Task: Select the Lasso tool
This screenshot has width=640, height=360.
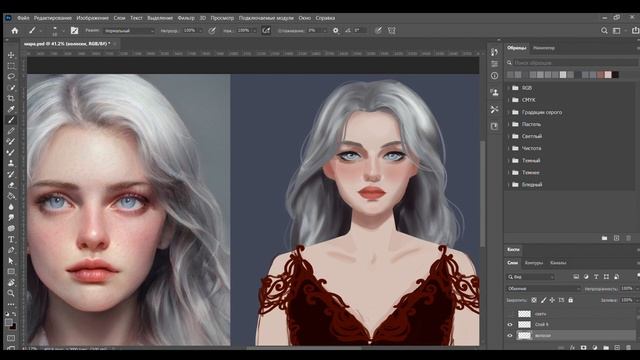Action: 11,76
